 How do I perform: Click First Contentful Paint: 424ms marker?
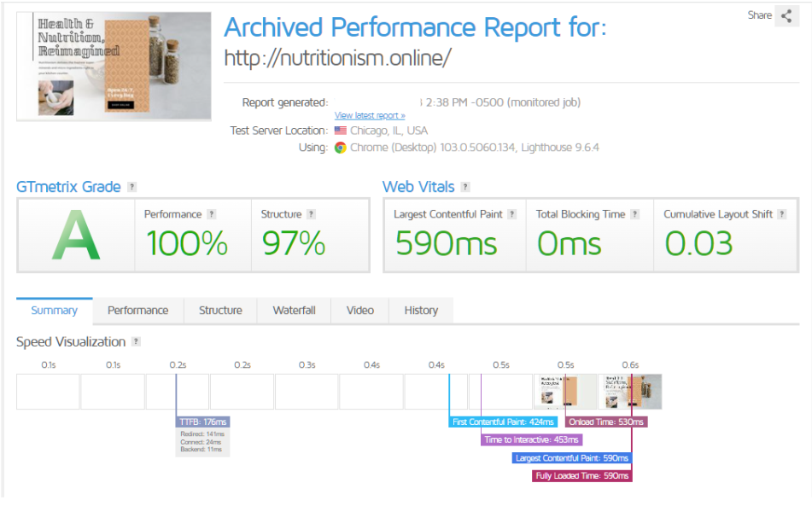coord(503,422)
